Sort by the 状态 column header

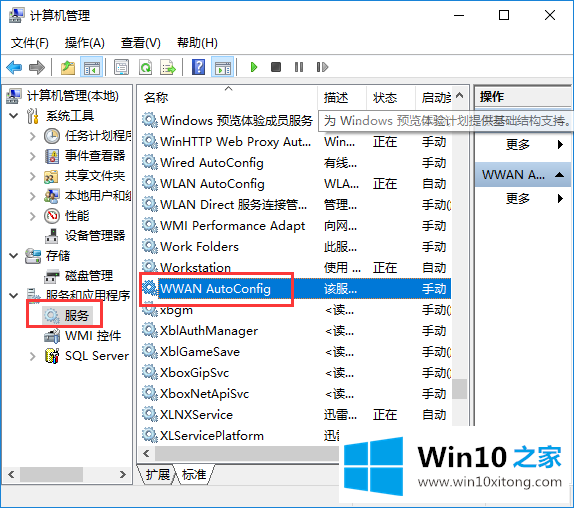391,98
